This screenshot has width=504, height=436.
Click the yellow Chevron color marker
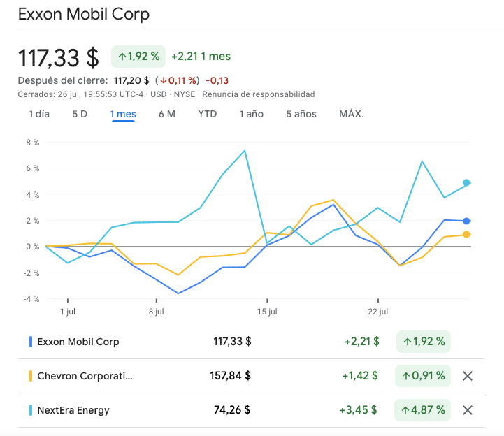point(31,376)
